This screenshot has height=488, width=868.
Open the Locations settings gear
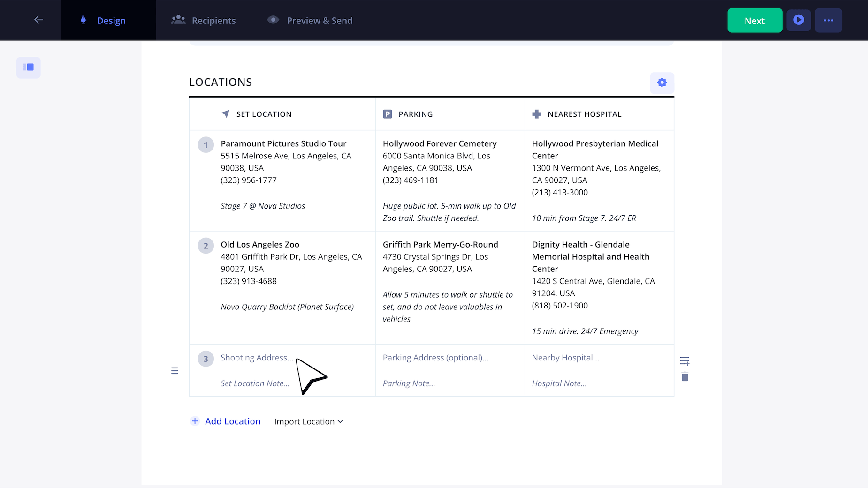pyautogui.click(x=662, y=83)
